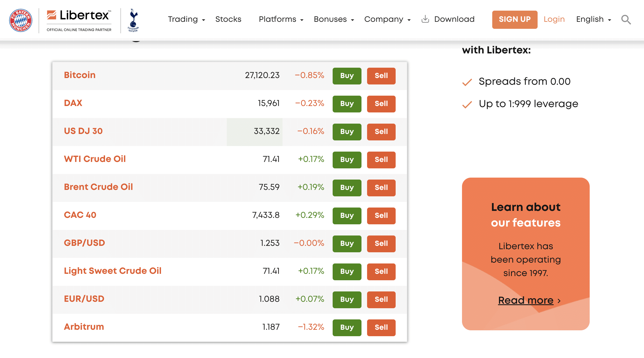Open the Light Sweet Crude Oil link
The image size is (644, 358).
(113, 271)
